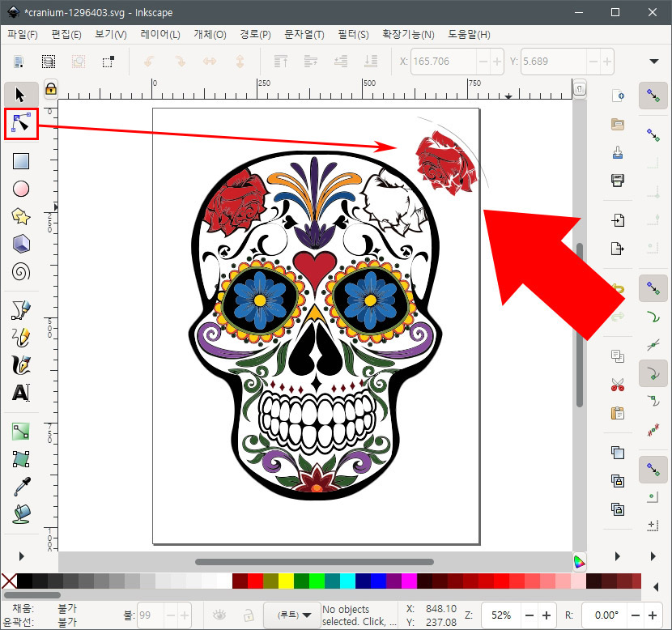Select the Connector tool
672x630 pixels.
tap(21, 431)
